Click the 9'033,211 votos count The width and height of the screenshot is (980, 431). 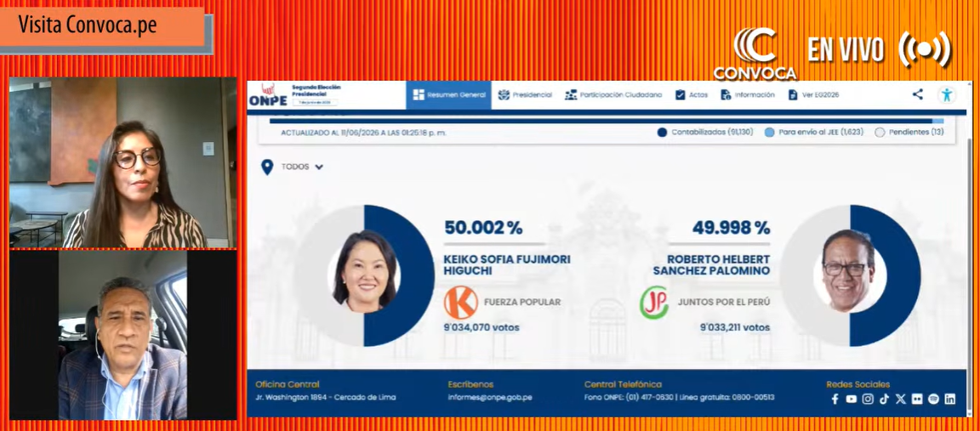click(x=735, y=327)
